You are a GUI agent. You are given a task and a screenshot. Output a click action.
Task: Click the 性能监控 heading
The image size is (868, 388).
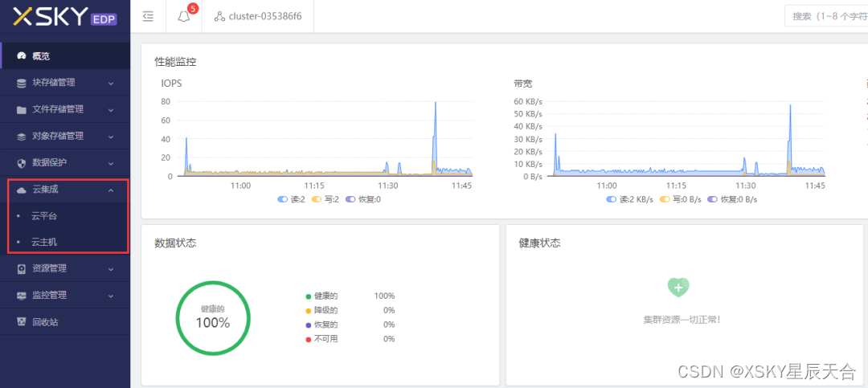click(x=175, y=61)
